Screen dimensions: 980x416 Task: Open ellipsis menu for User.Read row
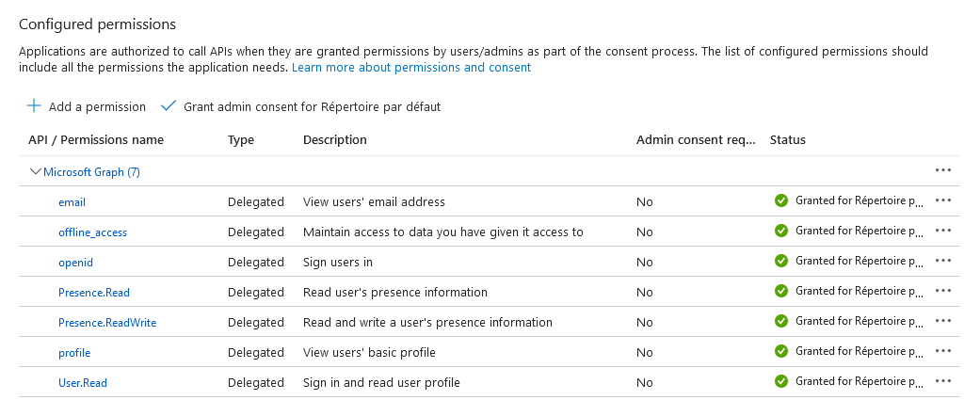click(x=943, y=381)
